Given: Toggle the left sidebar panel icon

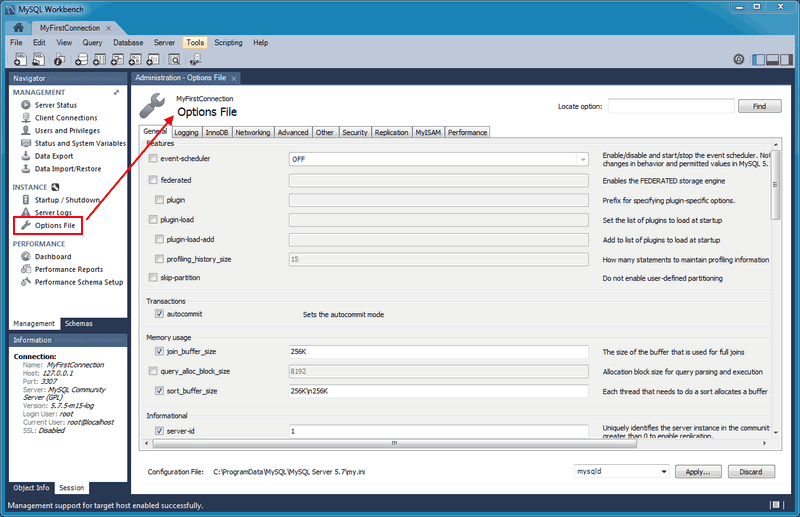Looking at the screenshot, I should 759,60.
